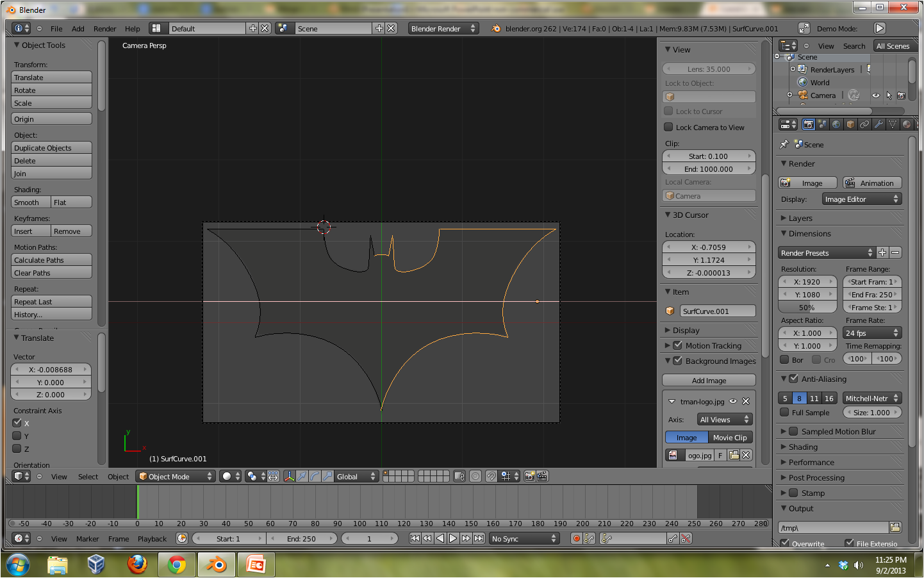
Task: Click the resolution percentage 50% slider
Action: [x=807, y=307]
